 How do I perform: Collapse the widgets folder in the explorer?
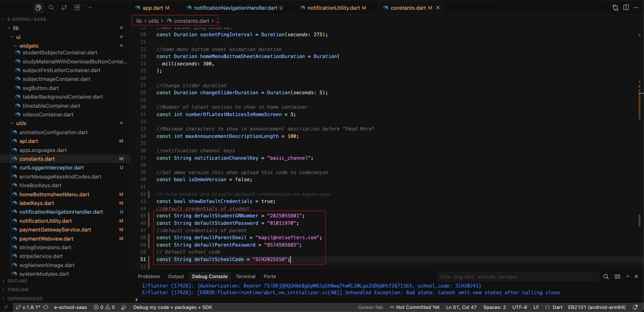(x=29, y=46)
